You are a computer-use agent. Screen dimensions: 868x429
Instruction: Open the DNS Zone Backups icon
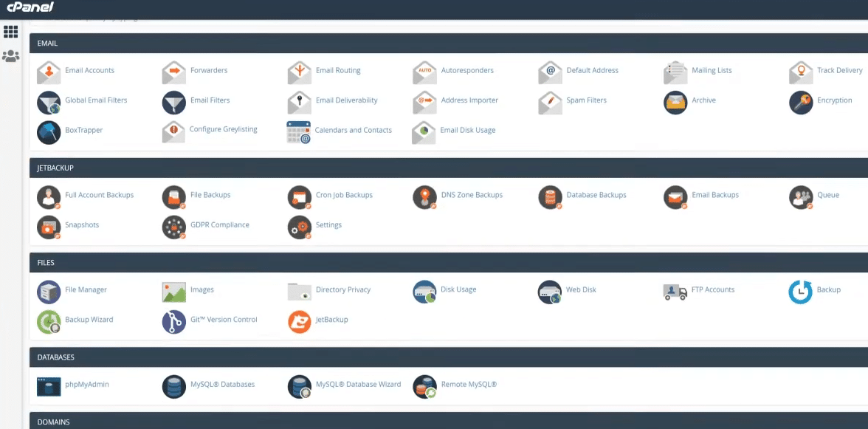[424, 197]
